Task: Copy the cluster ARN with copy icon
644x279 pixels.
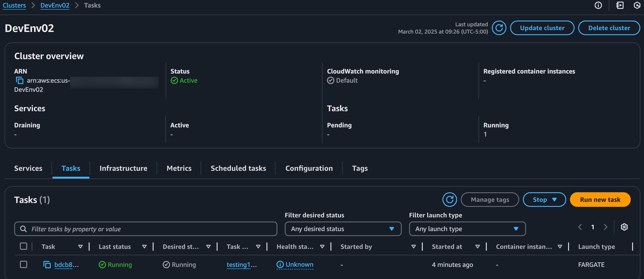Action: (x=19, y=80)
